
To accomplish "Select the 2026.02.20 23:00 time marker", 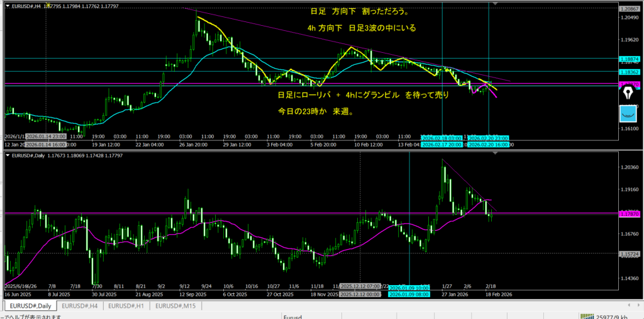I will (489, 137).
